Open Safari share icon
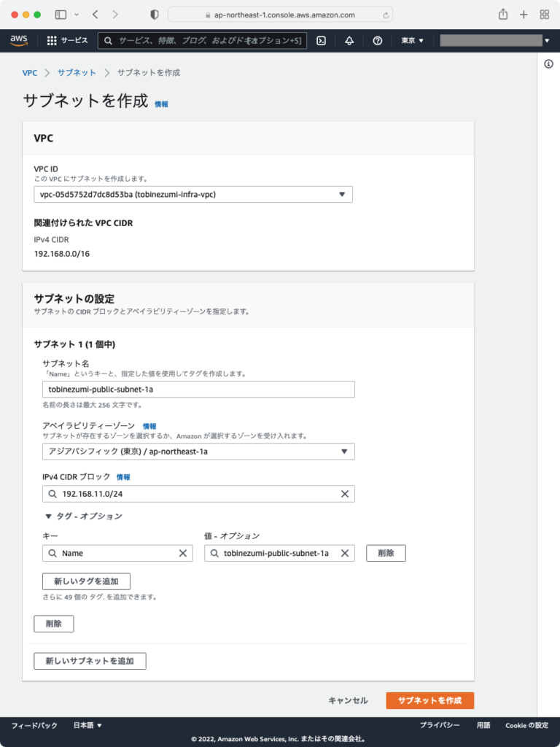This screenshot has height=747, width=560. [x=503, y=15]
